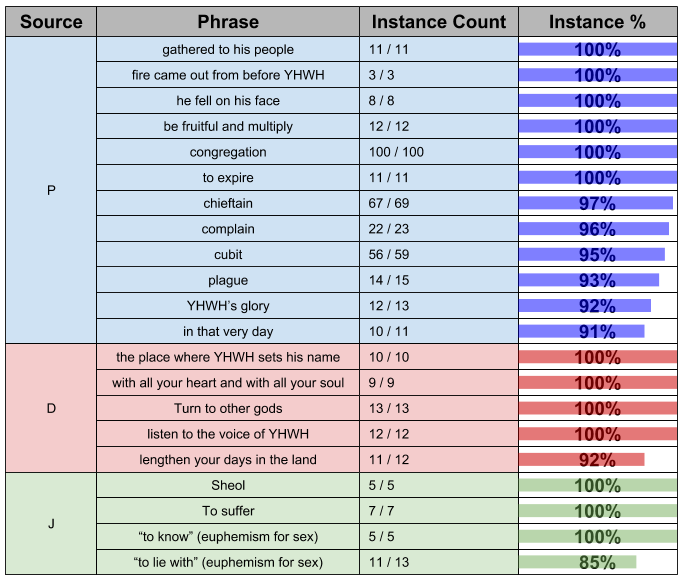This screenshot has width=690, height=582.
Task: Click the green 85% bar for 'to lie with'
Action: point(578,562)
